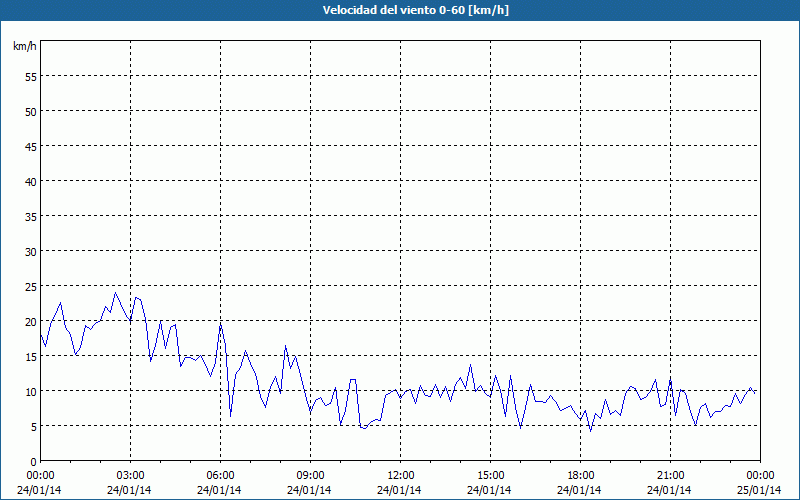Click the 12:00 time axis label
800x500 pixels.
401,476
